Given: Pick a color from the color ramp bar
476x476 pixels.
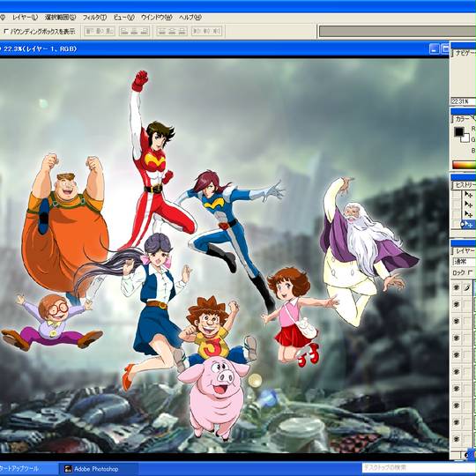Looking at the screenshot, I should click(465, 165).
